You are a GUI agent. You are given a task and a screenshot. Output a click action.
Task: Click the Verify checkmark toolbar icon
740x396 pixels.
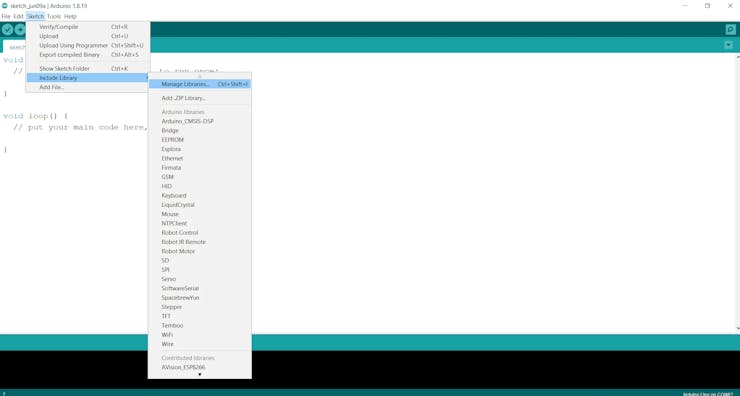(x=7, y=30)
